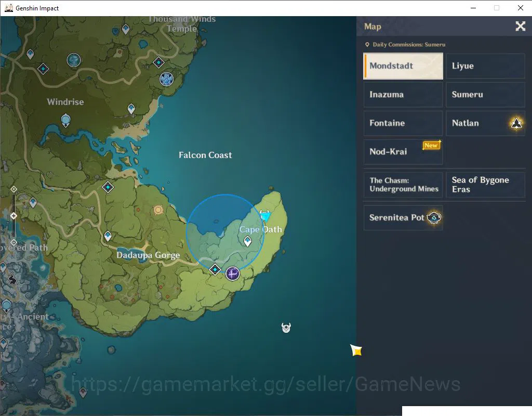Select the teleport waypoint near Thousand Winds Temple

point(126,29)
